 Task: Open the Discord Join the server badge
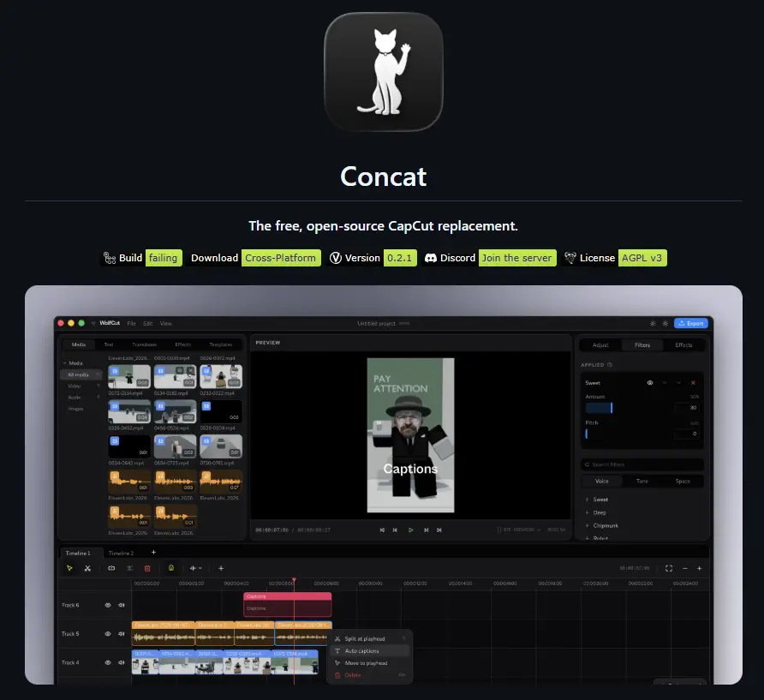489,258
